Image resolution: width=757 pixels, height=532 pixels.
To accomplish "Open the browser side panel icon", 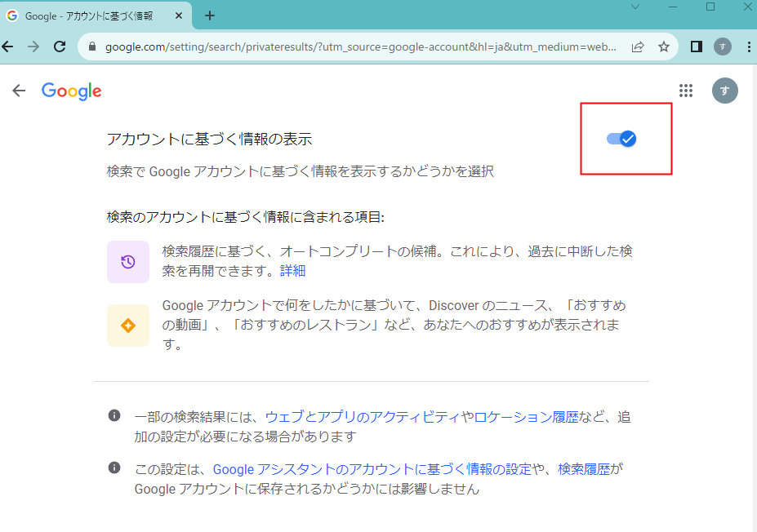I will (696, 47).
